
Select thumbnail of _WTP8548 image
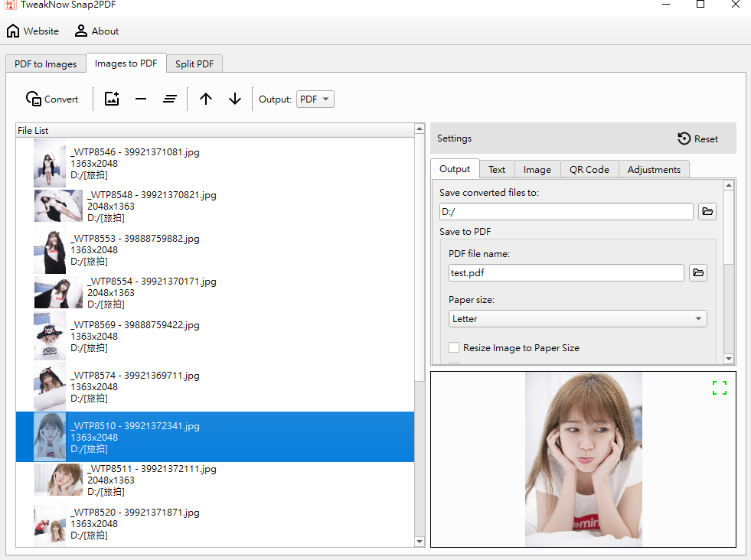(58, 206)
